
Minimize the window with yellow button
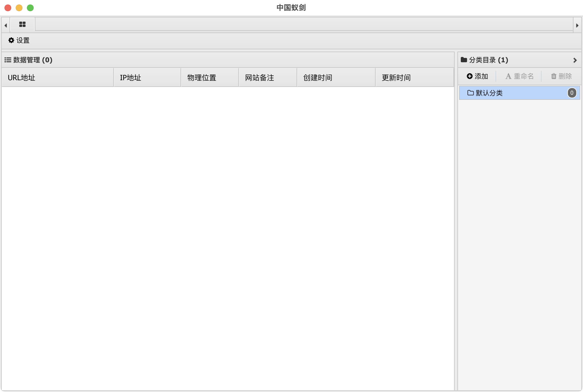[x=19, y=8]
